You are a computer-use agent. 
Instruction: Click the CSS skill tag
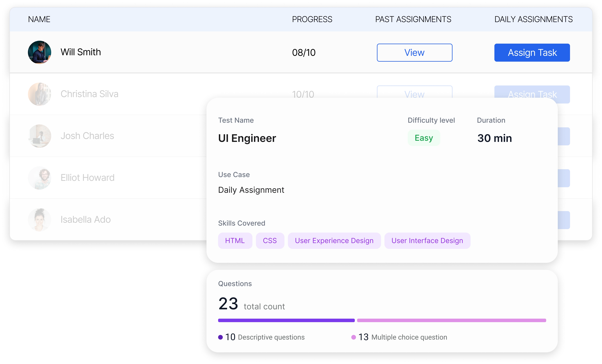[270, 241]
